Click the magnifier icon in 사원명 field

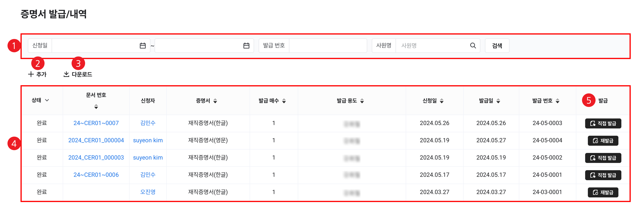click(473, 46)
